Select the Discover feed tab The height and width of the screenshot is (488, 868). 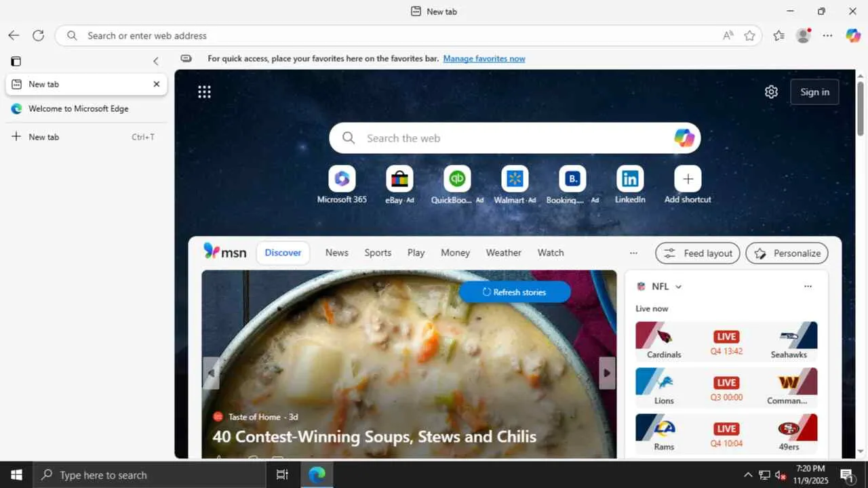pyautogui.click(x=283, y=253)
